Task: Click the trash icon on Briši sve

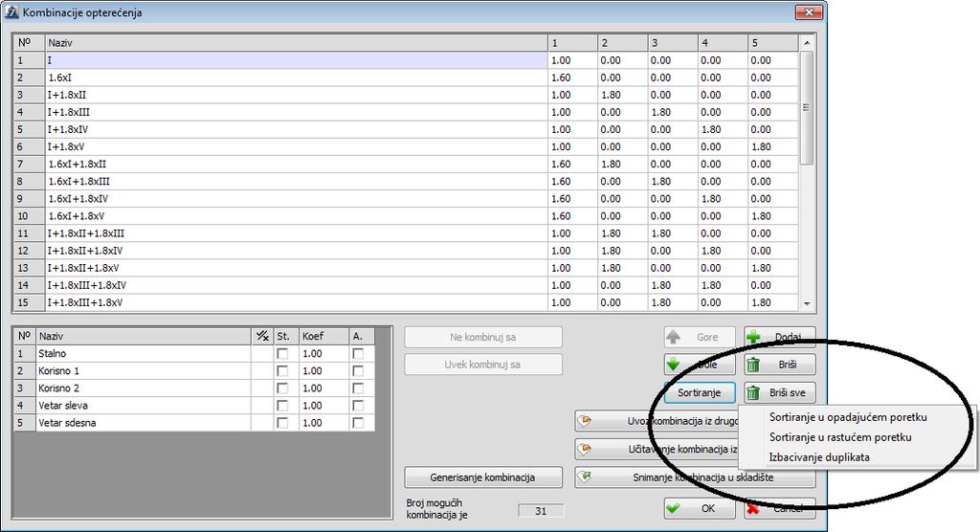Action: (x=754, y=392)
